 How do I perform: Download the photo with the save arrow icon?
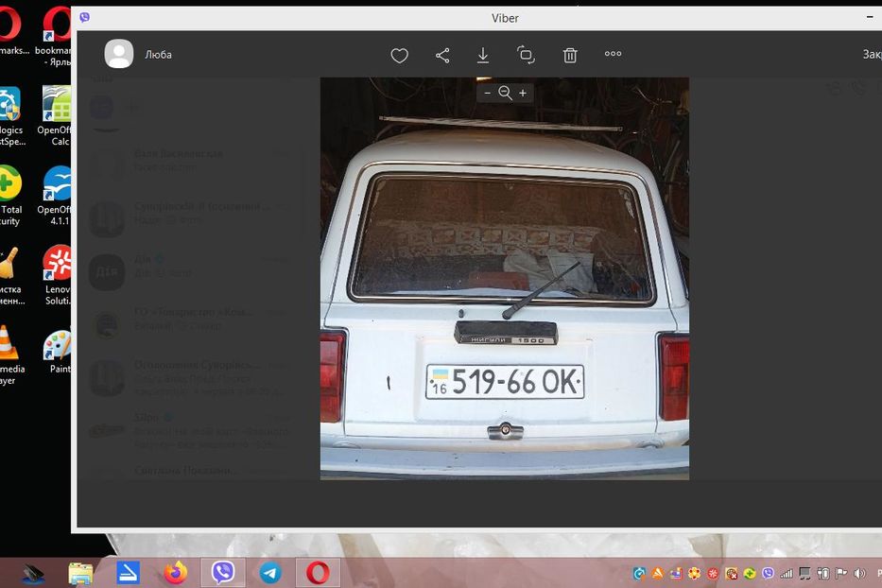[x=483, y=55]
